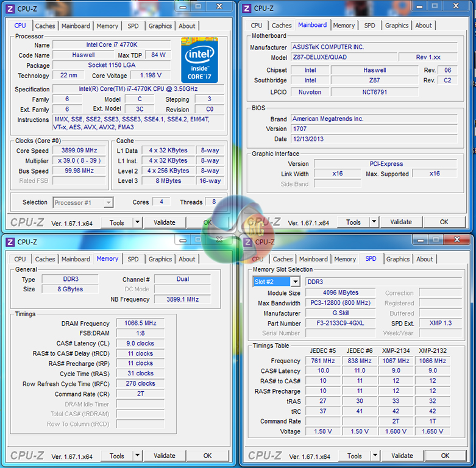The image size is (476, 468).
Task: Click Validate in the Memory window
Action: [x=164, y=456]
